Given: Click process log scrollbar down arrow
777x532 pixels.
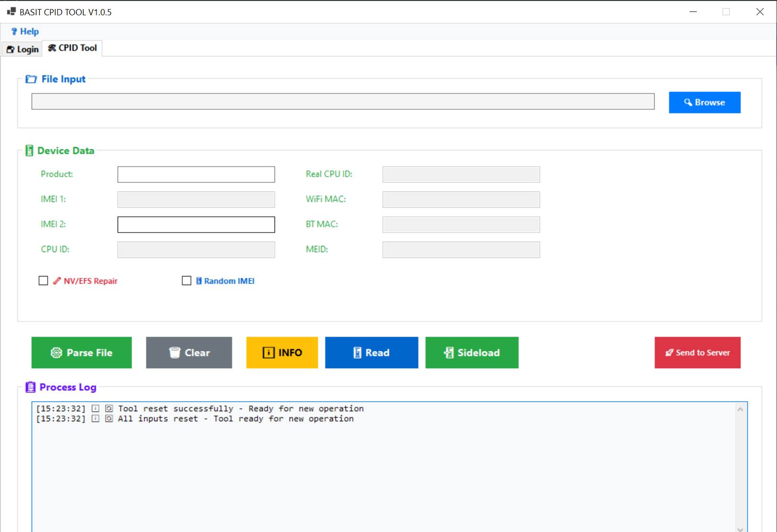Looking at the screenshot, I should click(x=740, y=529).
